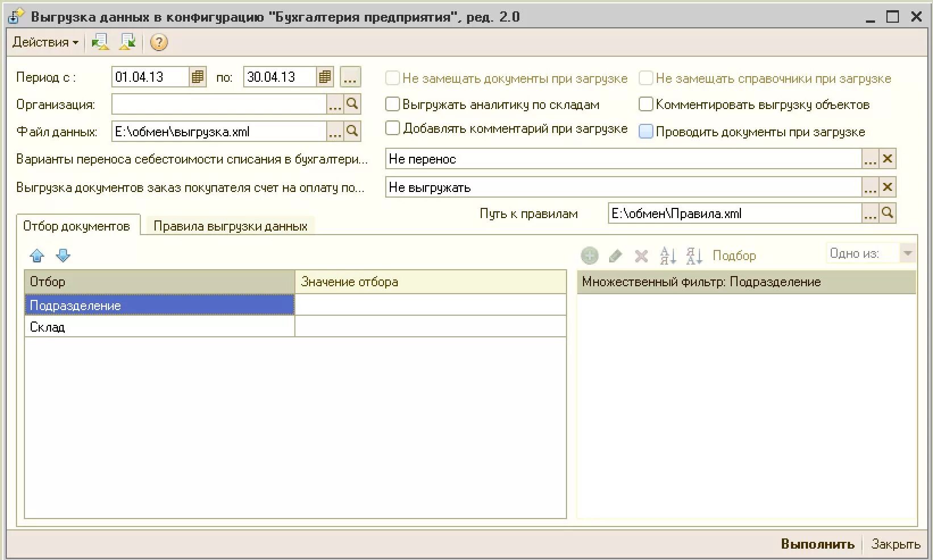Minimize the export window
The image size is (933, 560).
pyautogui.click(x=870, y=18)
